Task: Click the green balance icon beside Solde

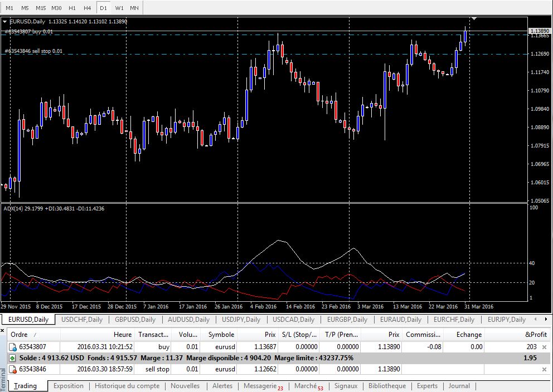Action: [x=12, y=357]
